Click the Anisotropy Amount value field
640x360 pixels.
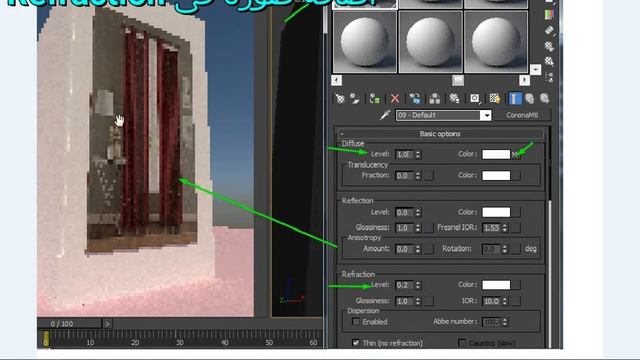pyautogui.click(x=404, y=249)
